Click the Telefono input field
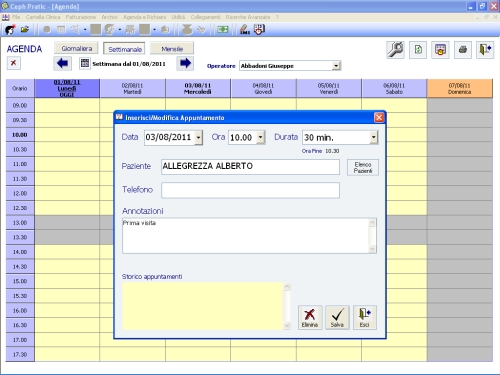This screenshot has height=375, width=500. coord(251,190)
